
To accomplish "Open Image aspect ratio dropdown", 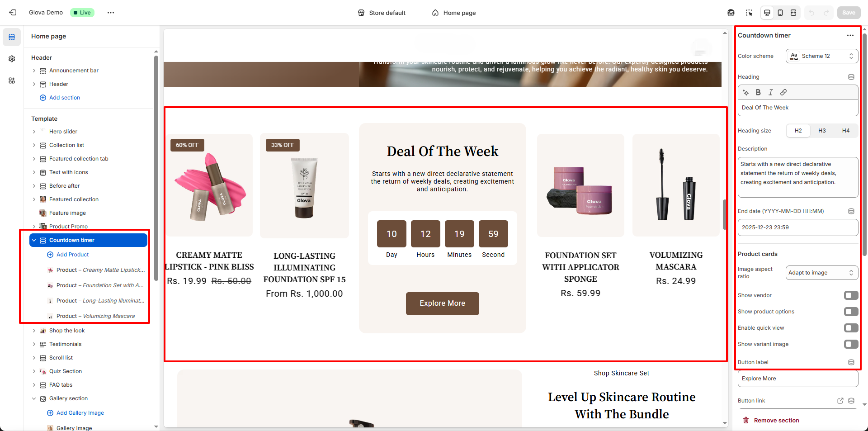I will click(822, 273).
